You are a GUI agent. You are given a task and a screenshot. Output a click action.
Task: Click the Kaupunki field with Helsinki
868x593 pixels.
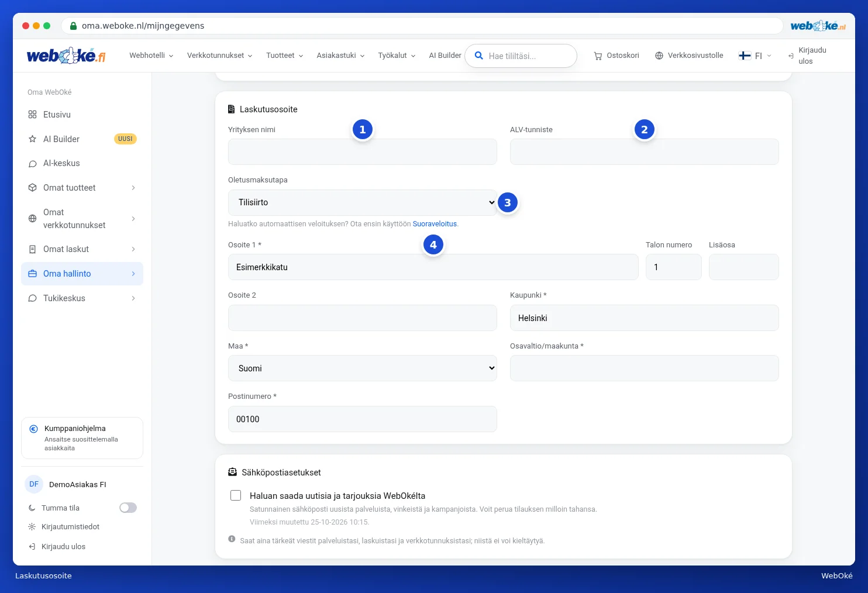click(x=645, y=318)
